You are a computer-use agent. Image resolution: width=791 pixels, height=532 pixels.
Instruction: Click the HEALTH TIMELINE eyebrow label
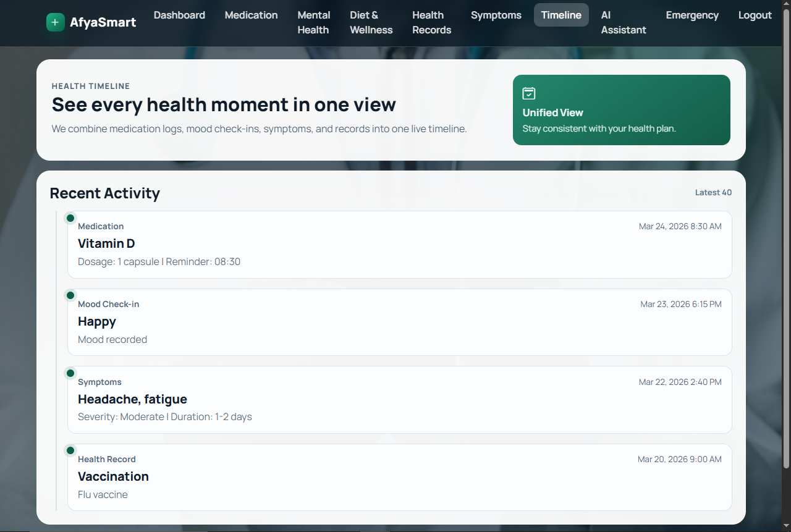[91, 86]
